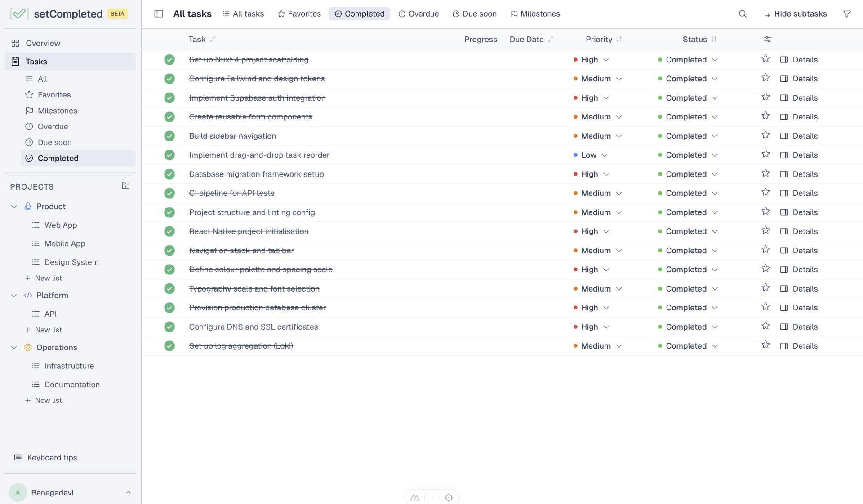
Task: Star the Set up log aggregation (Loki) task
Action: point(765,345)
